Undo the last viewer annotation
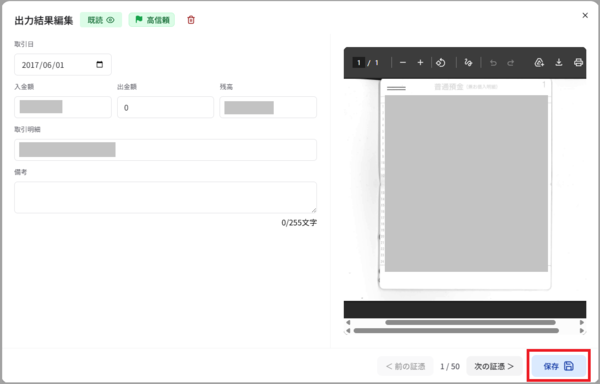This screenshot has width=600, height=384. 493,63
